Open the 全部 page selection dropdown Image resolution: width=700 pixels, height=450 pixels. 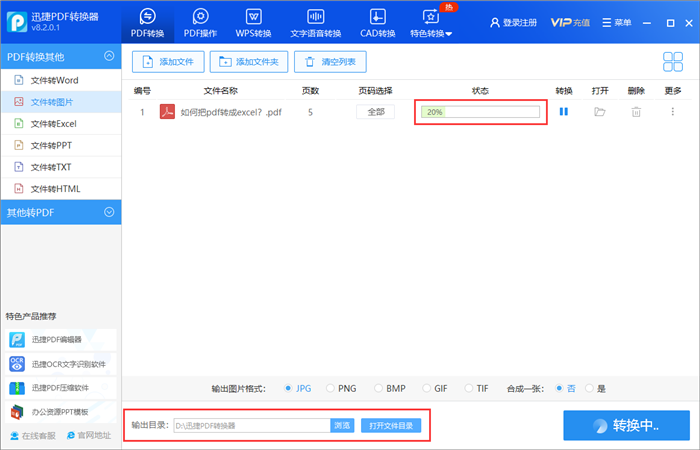pyautogui.click(x=375, y=112)
